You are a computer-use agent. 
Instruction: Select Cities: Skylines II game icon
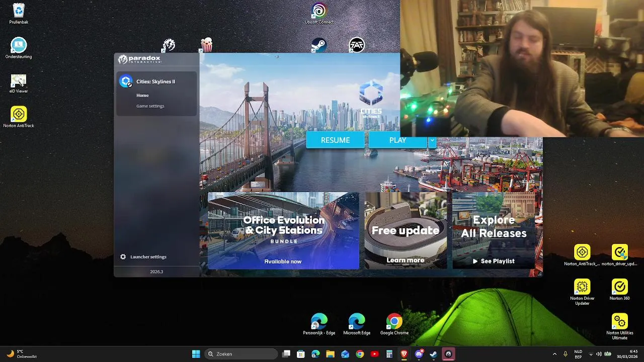[x=126, y=81]
